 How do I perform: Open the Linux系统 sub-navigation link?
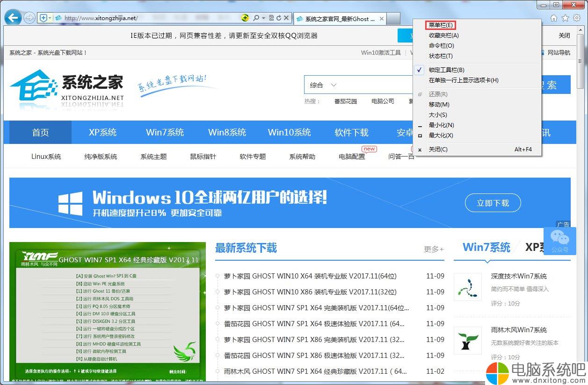coord(46,157)
